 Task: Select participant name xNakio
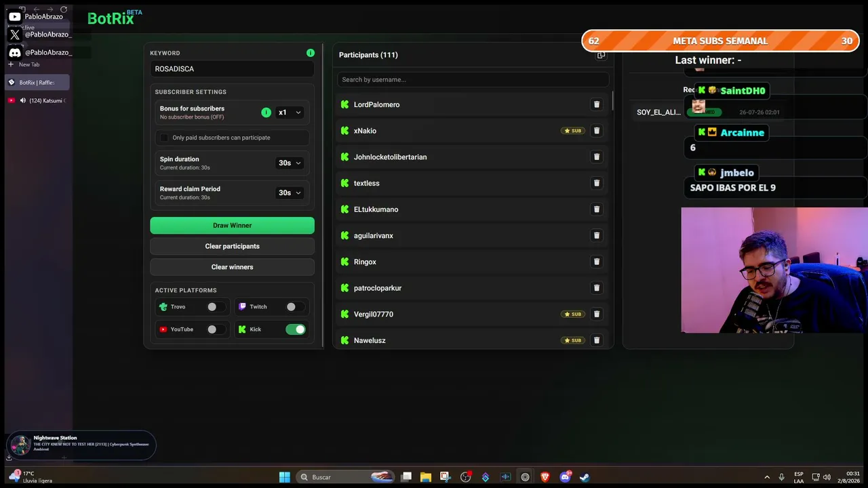click(x=365, y=131)
